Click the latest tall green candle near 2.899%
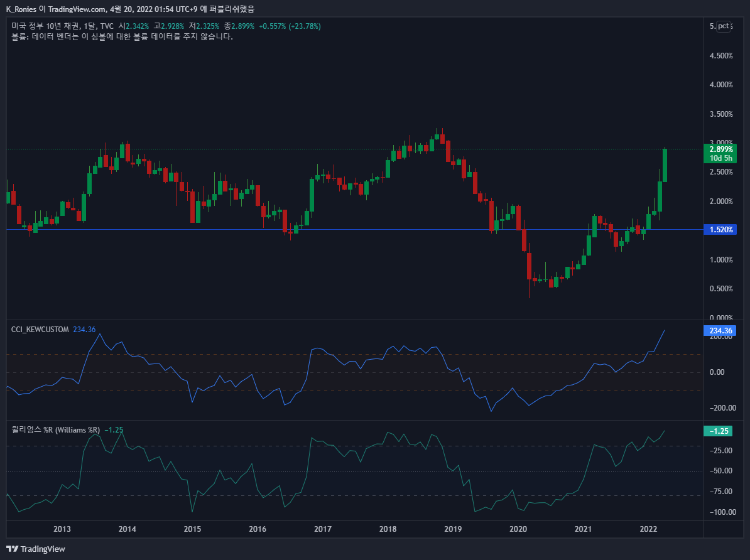This screenshot has height=560, width=750. [665, 166]
